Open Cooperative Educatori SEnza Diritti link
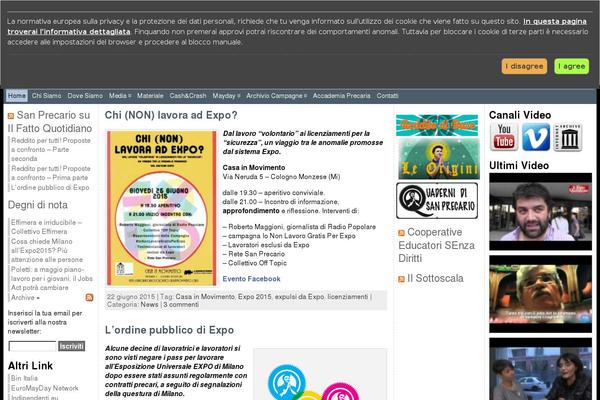 (x=436, y=245)
